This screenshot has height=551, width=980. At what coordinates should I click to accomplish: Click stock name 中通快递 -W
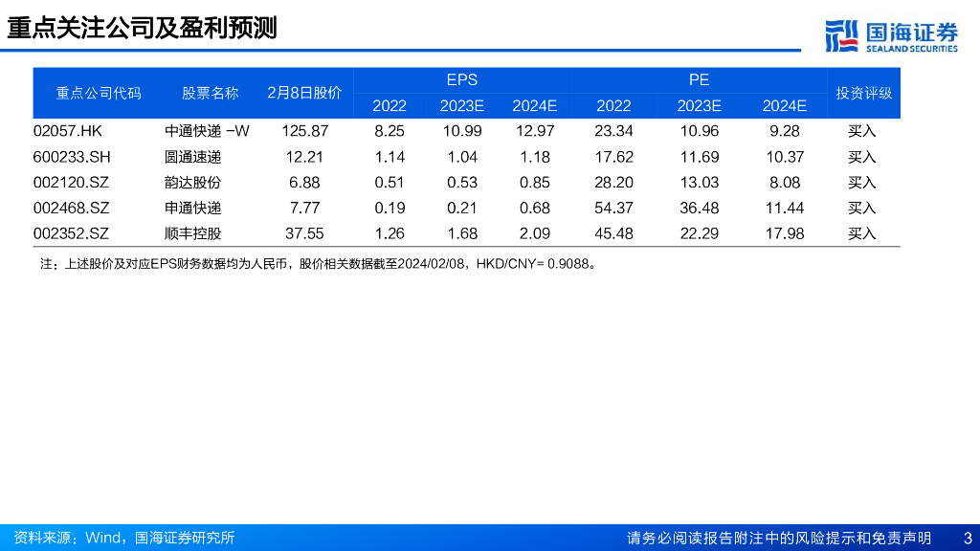[x=207, y=131]
